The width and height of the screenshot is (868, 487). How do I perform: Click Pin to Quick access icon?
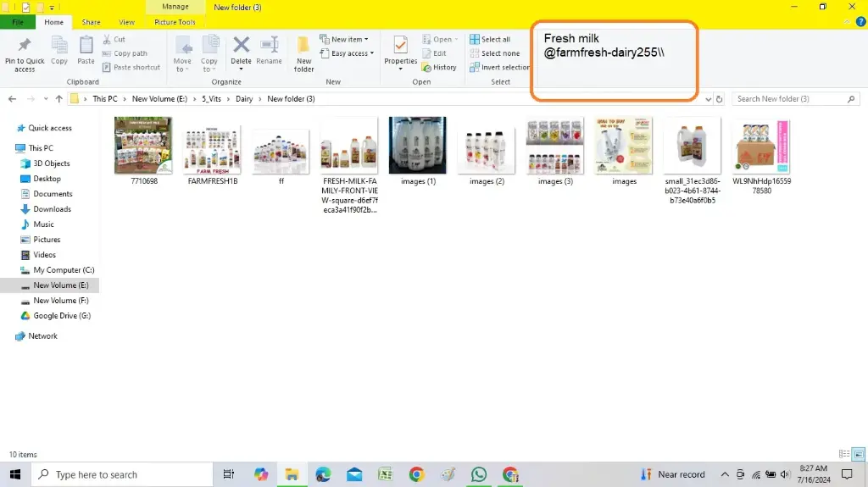click(25, 54)
